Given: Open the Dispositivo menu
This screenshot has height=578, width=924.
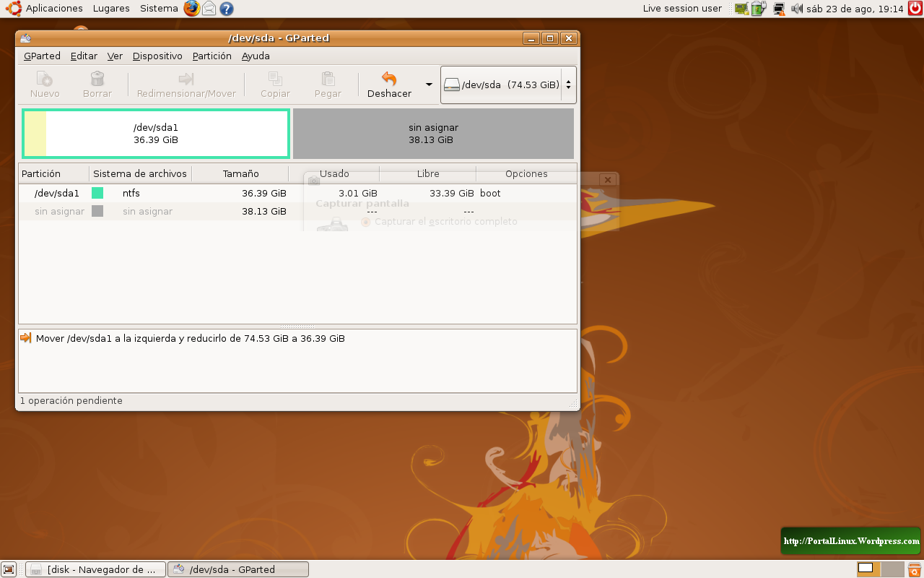Looking at the screenshot, I should pyautogui.click(x=157, y=56).
